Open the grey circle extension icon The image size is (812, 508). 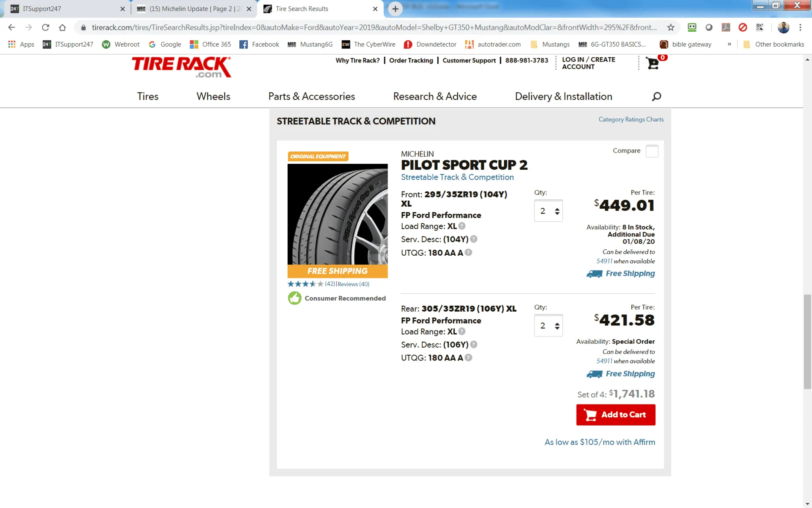709,27
